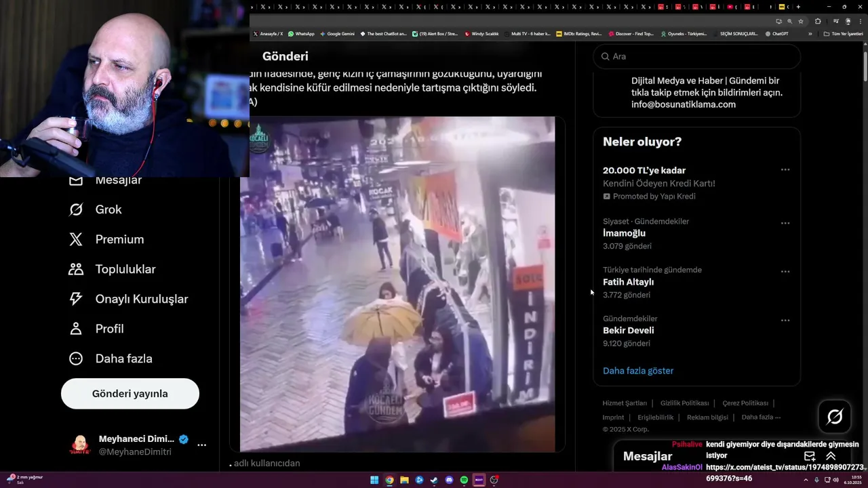Open the İmamoğlu trending topic

tap(696, 233)
